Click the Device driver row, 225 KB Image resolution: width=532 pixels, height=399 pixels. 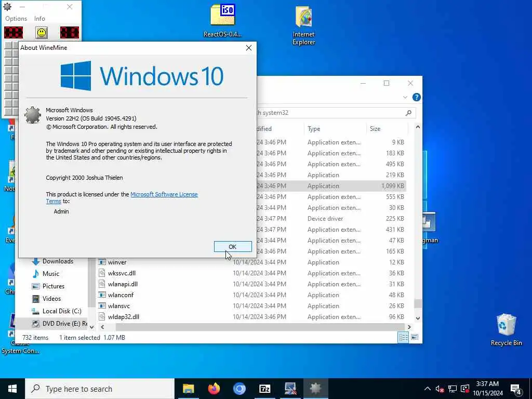(x=331, y=219)
